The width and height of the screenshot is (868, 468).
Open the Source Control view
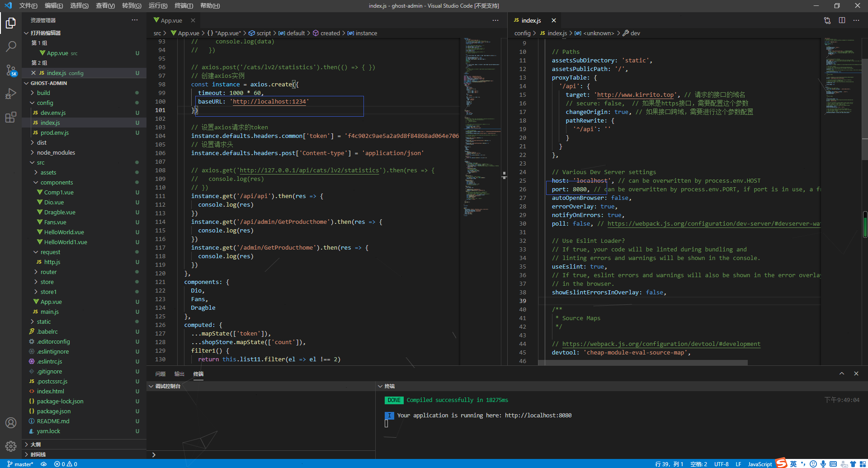(11, 70)
